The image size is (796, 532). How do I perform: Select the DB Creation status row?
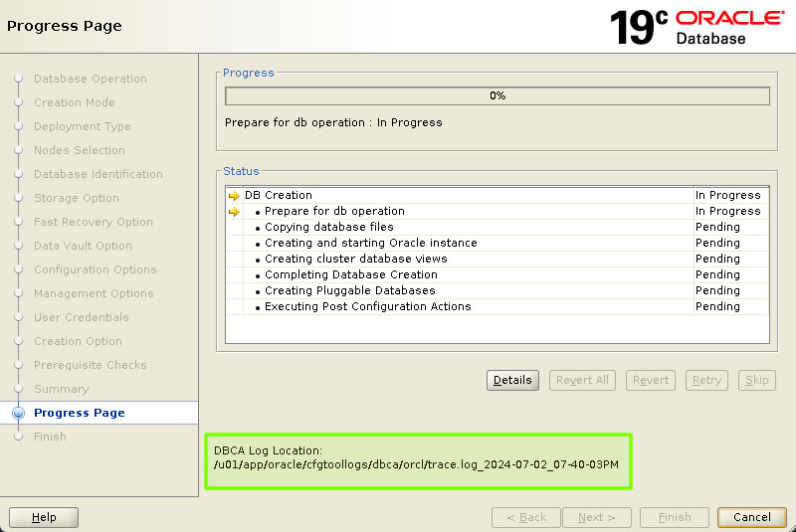497,195
